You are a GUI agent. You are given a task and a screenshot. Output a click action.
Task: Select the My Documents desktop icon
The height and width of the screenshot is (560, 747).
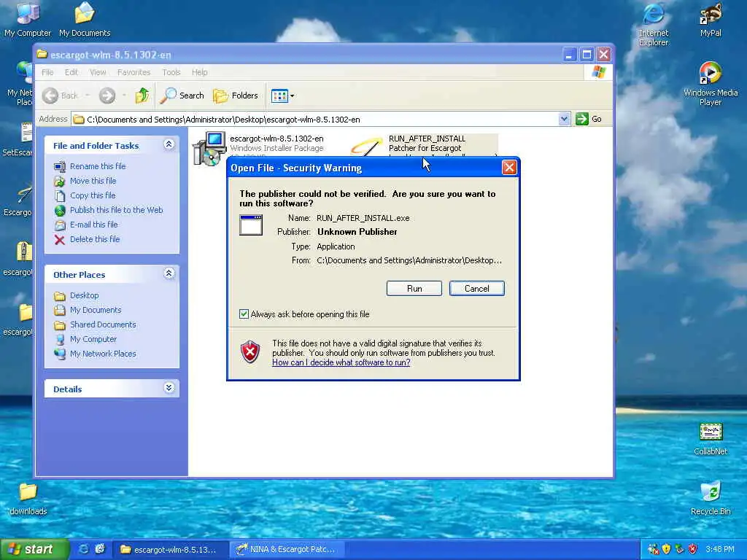(85, 19)
